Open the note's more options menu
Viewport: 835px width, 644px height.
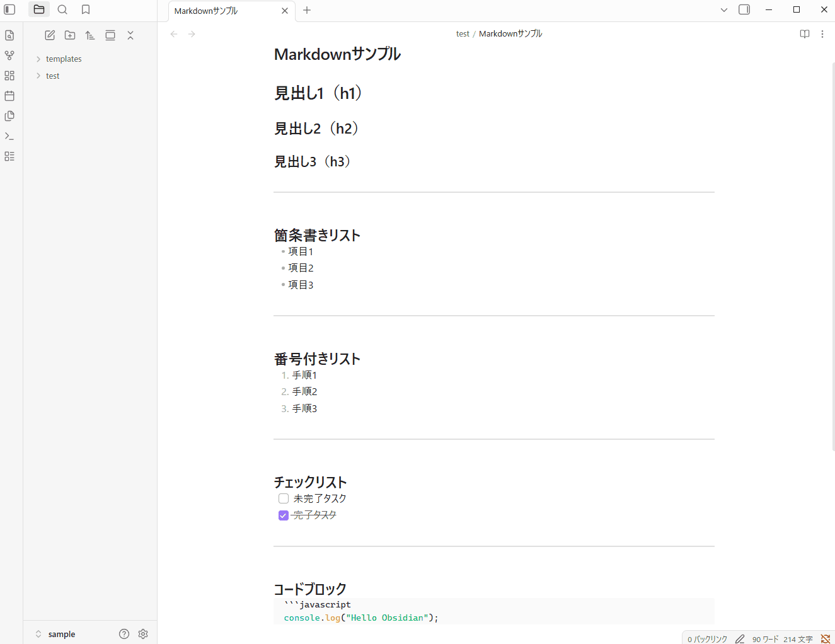click(822, 34)
